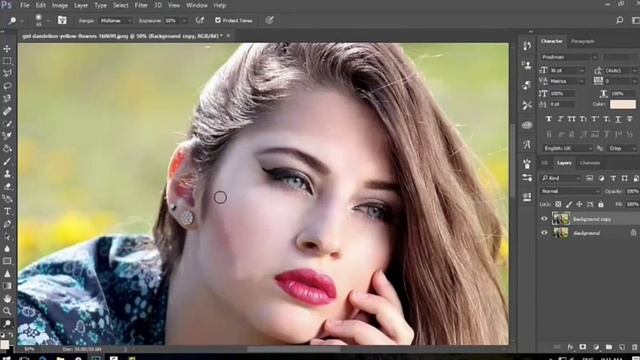Enable airbrush mode in options bar
The height and width of the screenshot is (360, 640).
tap(200, 20)
